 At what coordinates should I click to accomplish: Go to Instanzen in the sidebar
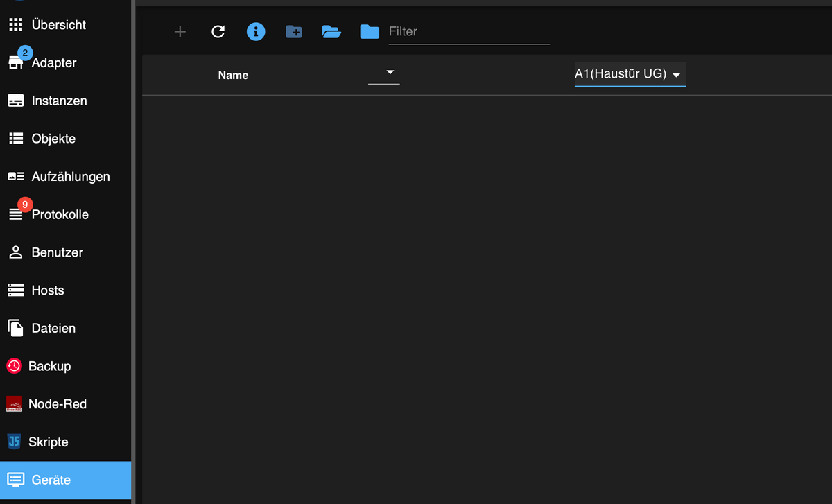pos(66,101)
